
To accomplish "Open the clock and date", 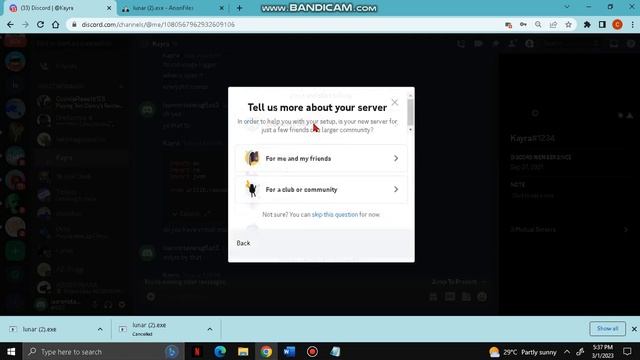I will point(602,351).
